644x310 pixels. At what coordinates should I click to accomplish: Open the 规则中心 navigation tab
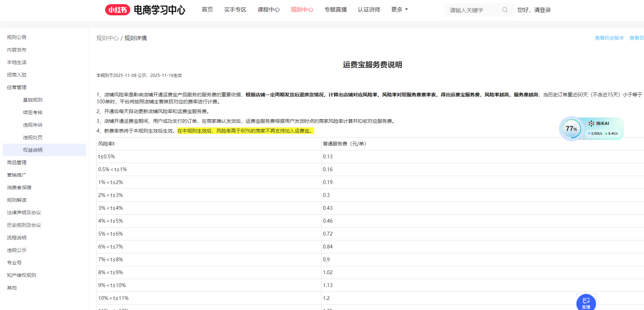tap(302, 10)
